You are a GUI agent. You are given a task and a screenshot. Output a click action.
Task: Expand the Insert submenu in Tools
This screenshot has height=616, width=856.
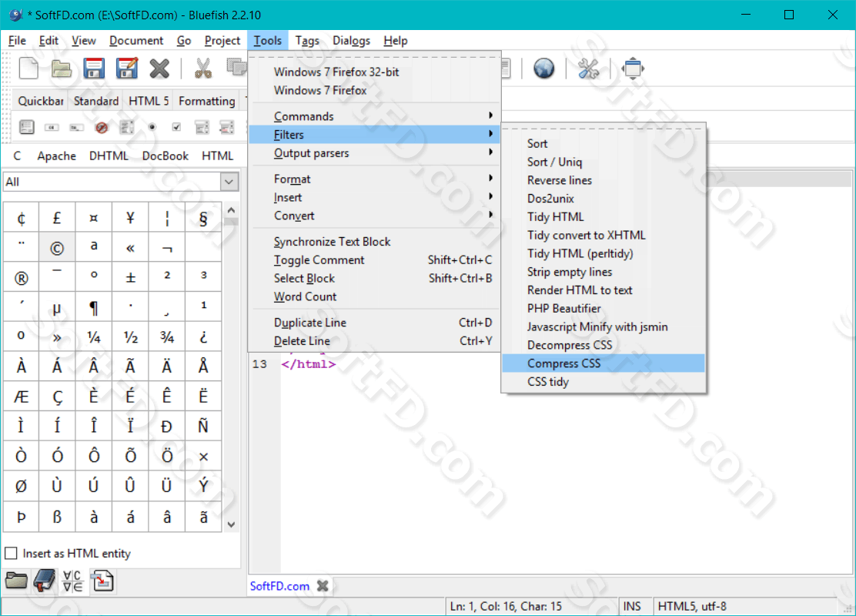click(374, 197)
